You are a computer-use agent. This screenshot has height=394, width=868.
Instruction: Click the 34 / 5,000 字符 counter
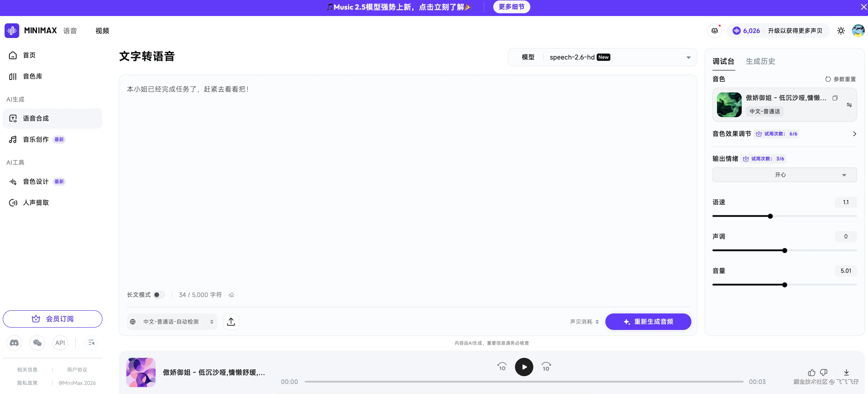click(x=200, y=295)
